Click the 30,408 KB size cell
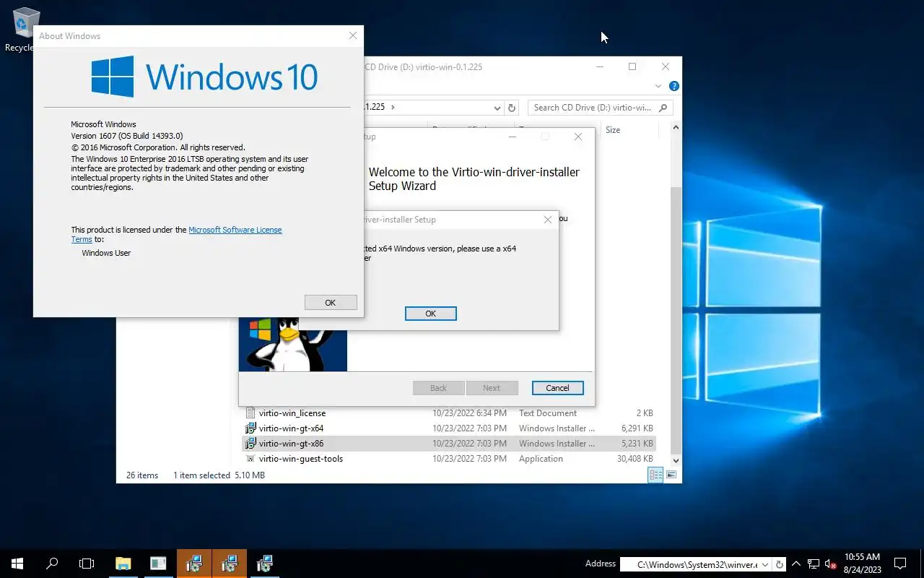This screenshot has width=924, height=578. (x=635, y=459)
